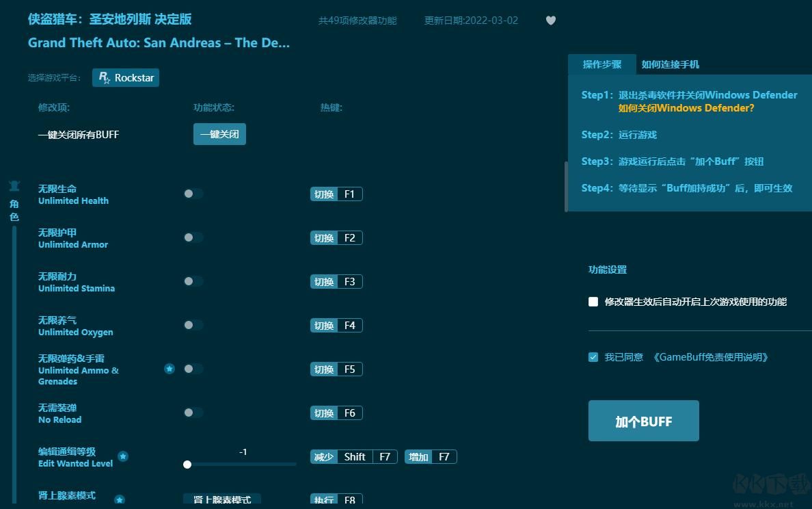Select the 操作步骤 tab

point(602,64)
